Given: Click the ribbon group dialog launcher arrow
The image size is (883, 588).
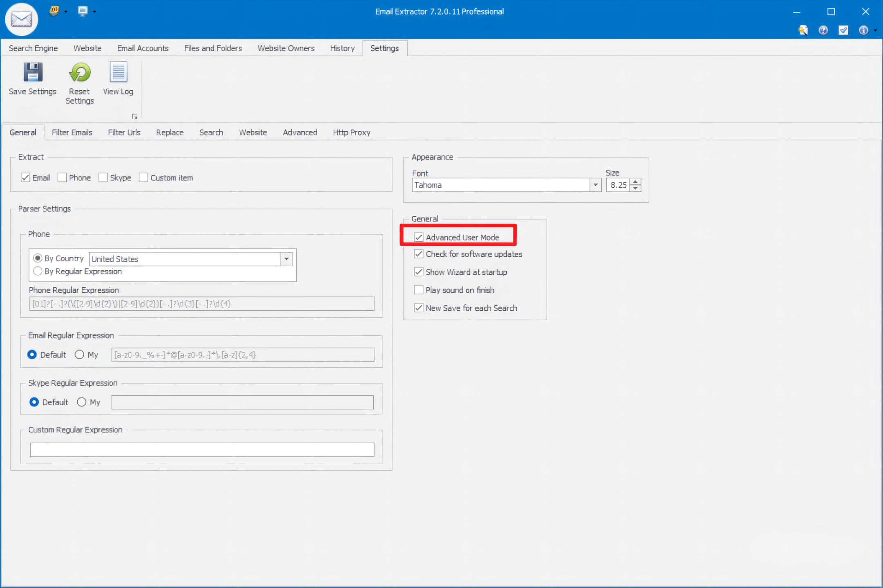Looking at the screenshot, I should point(135,117).
